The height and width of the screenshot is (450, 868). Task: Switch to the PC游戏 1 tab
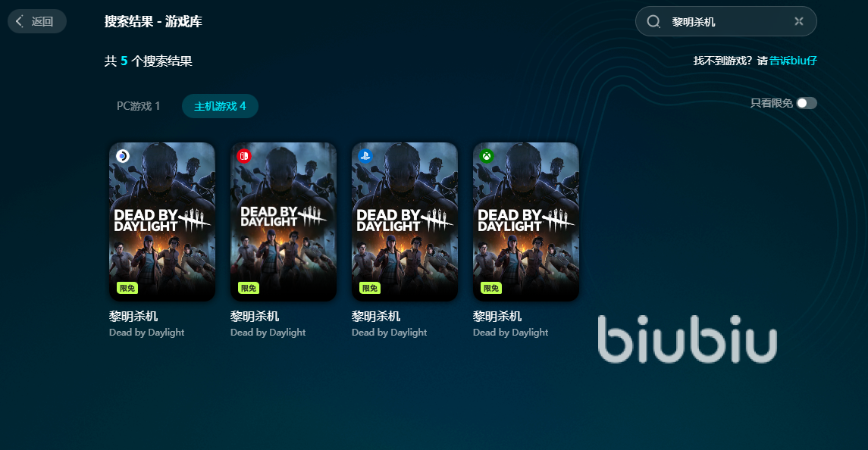139,106
